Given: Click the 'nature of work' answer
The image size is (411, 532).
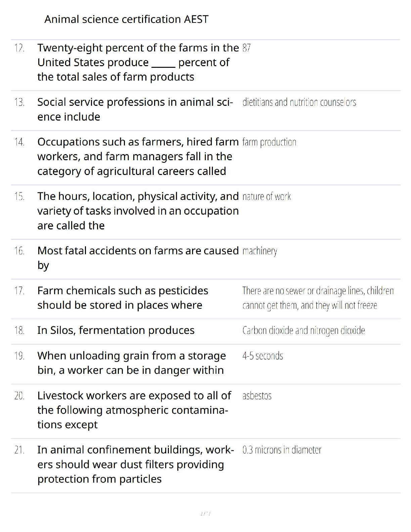Looking at the screenshot, I should point(267,196).
